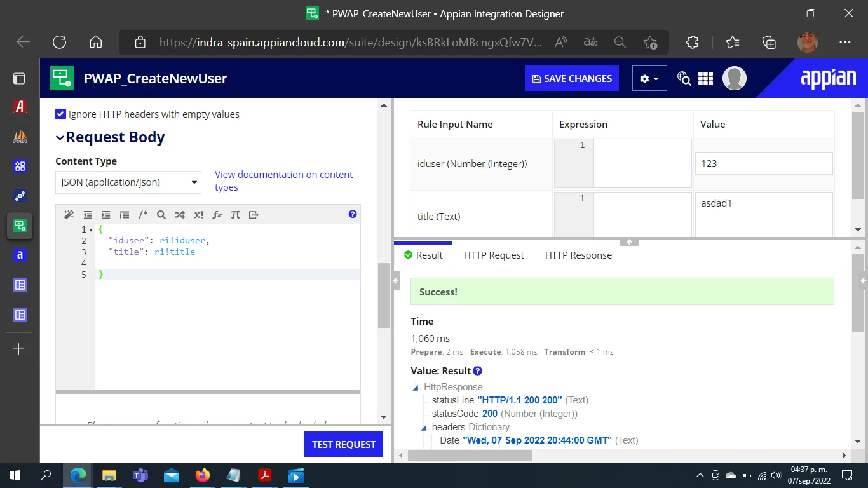The image size is (868, 488).
Task: Open the browser profile picture menu
Action: 808,43
